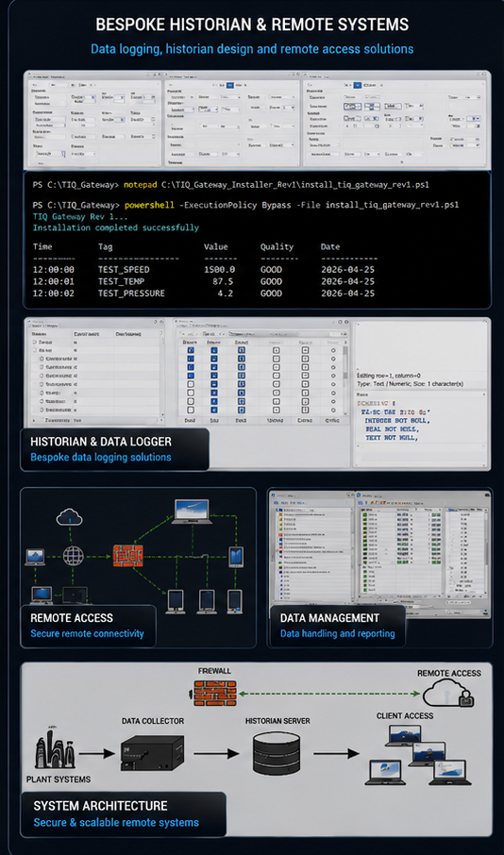Click the 'Date' column header in terminal
Image resolution: width=504 pixels, height=855 pixels.
coord(330,246)
